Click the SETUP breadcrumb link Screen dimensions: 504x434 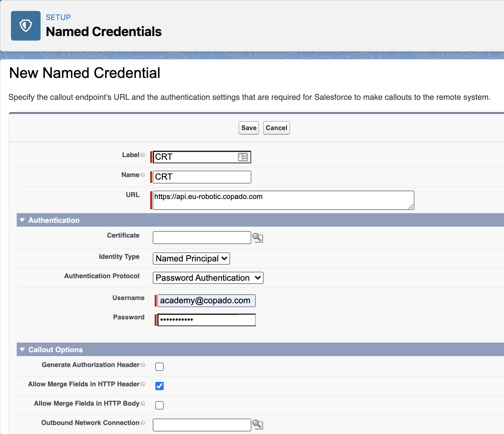point(58,17)
